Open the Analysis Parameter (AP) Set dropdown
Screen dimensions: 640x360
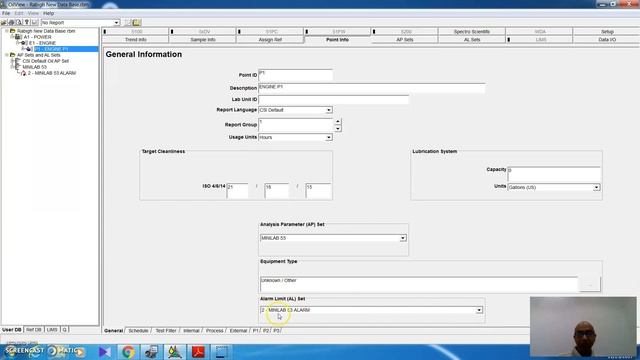point(403,238)
